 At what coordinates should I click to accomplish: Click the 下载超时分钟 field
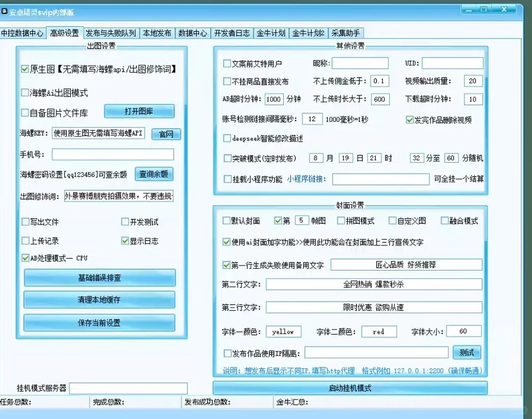(473, 99)
